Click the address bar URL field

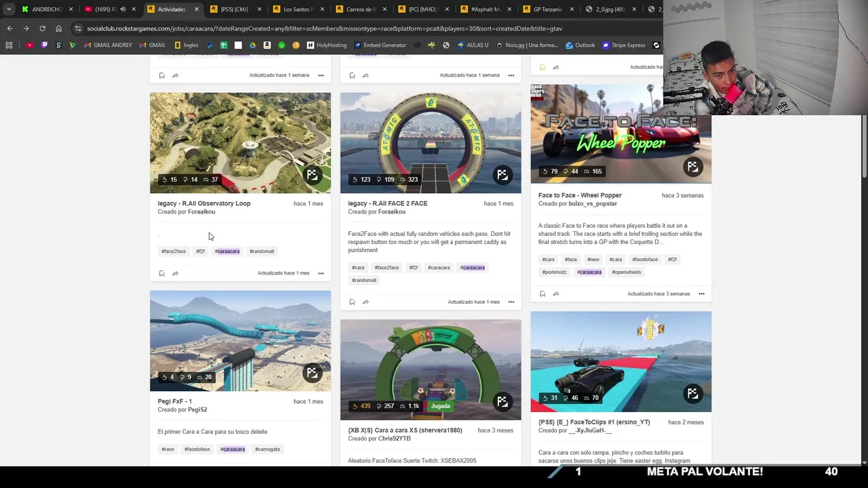[366, 28]
